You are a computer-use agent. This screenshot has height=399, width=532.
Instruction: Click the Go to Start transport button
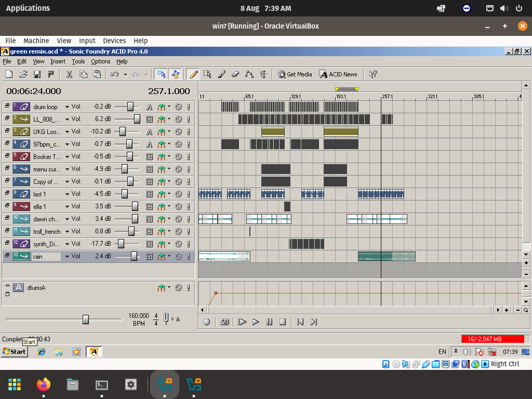pos(300,322)
